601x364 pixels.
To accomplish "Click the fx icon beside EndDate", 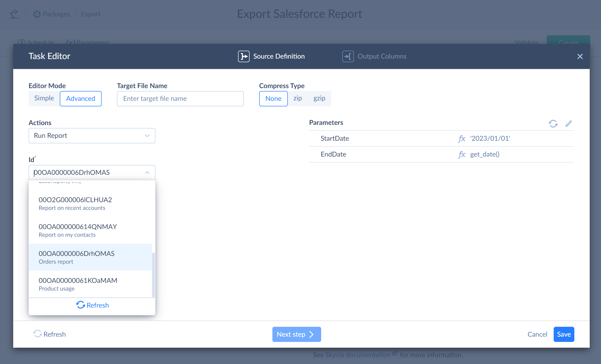I will [461, 154].
